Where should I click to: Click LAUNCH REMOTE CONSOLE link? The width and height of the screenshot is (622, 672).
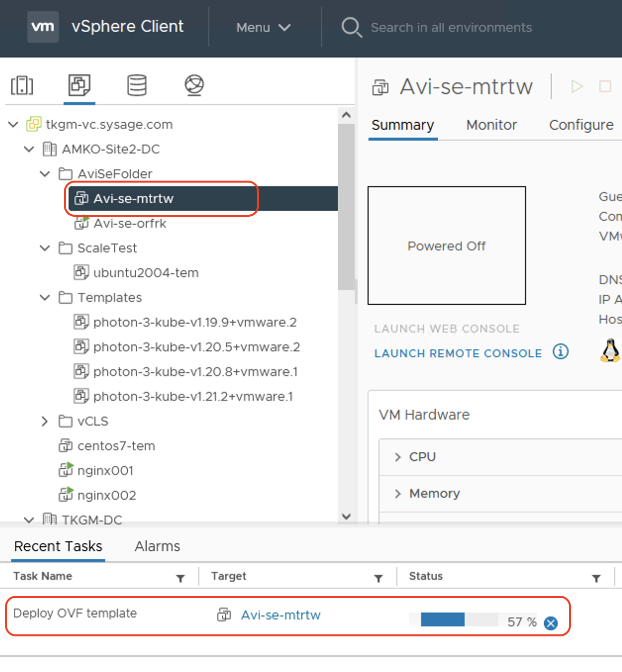tap(458, 353)
